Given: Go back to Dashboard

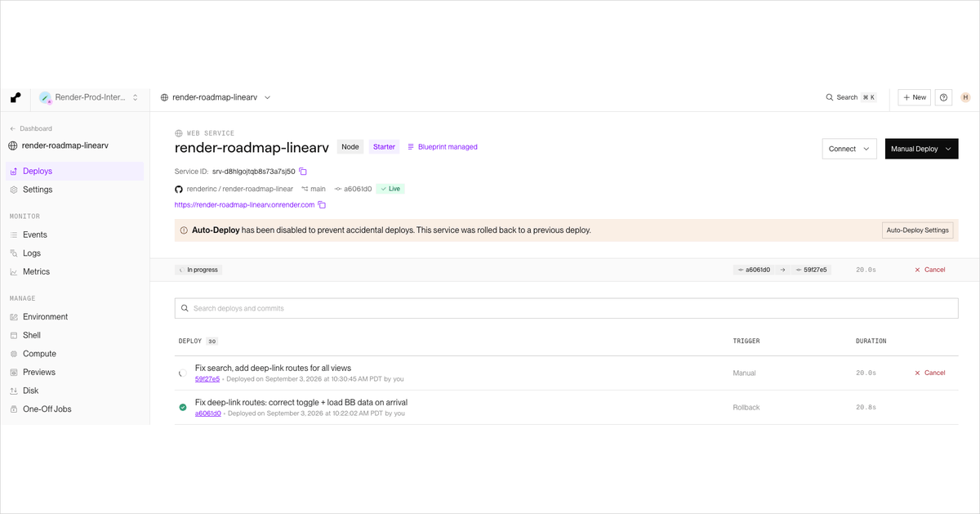Looking at the screenshot, I should (31, 128).
